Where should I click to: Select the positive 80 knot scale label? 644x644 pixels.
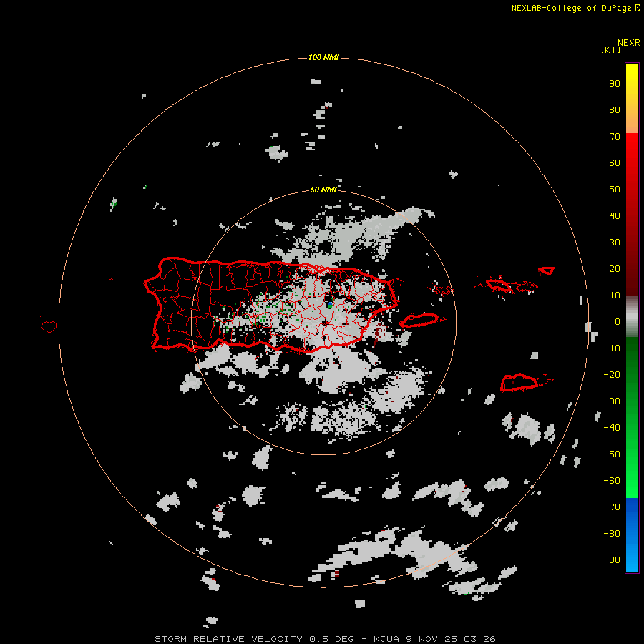[x=615, y=110]
